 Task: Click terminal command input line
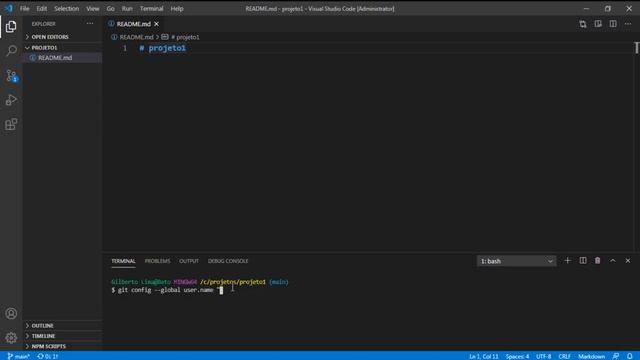click(x=167, y=290)
